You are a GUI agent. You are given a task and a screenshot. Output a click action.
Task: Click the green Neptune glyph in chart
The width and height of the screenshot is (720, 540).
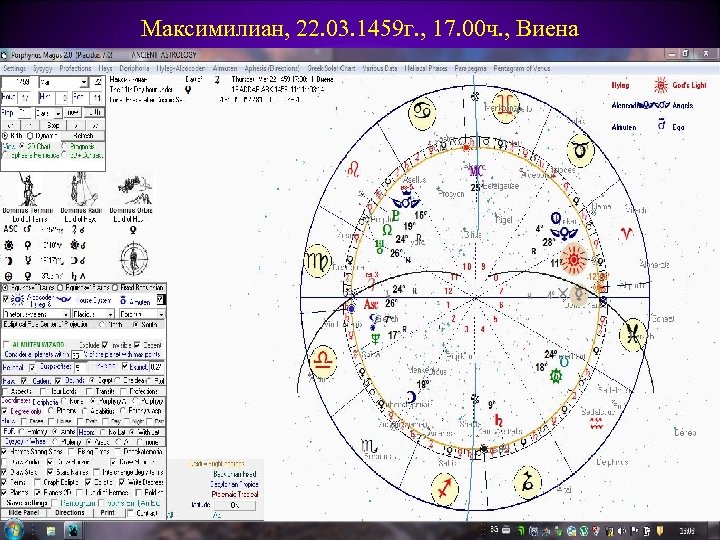click(376, 339)
